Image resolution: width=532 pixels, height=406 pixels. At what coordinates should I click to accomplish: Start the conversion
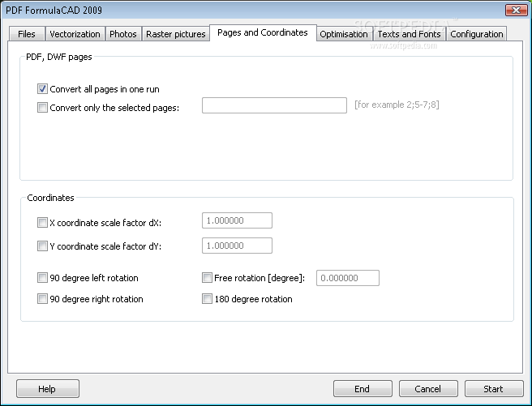[x=494, y=389]
